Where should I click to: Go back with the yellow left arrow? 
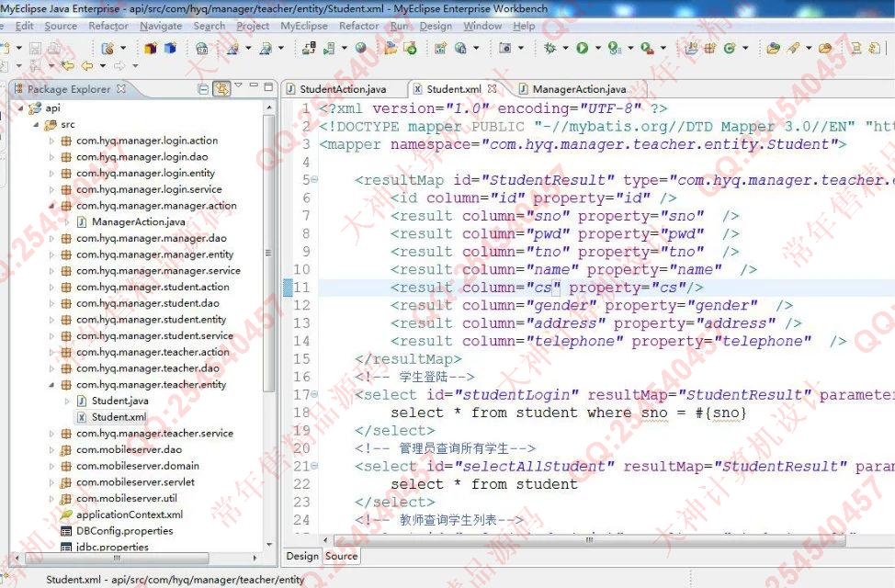[x=86, y=66]
